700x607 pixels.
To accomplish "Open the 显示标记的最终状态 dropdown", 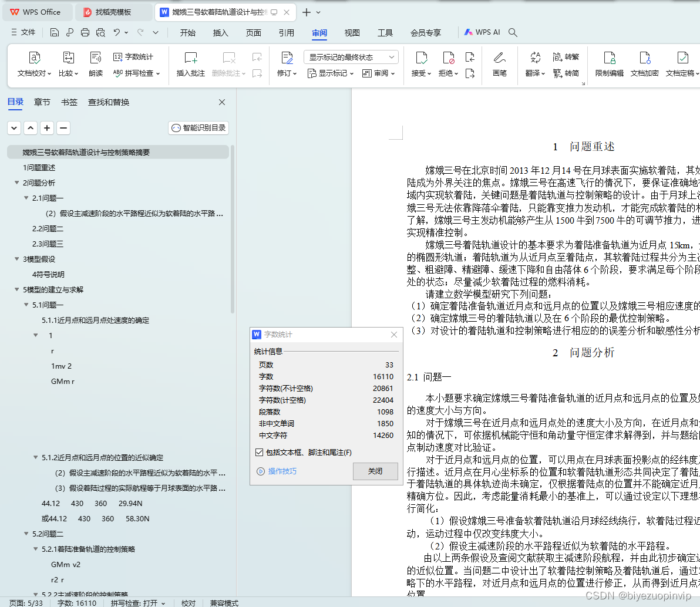I will point(351,57).
